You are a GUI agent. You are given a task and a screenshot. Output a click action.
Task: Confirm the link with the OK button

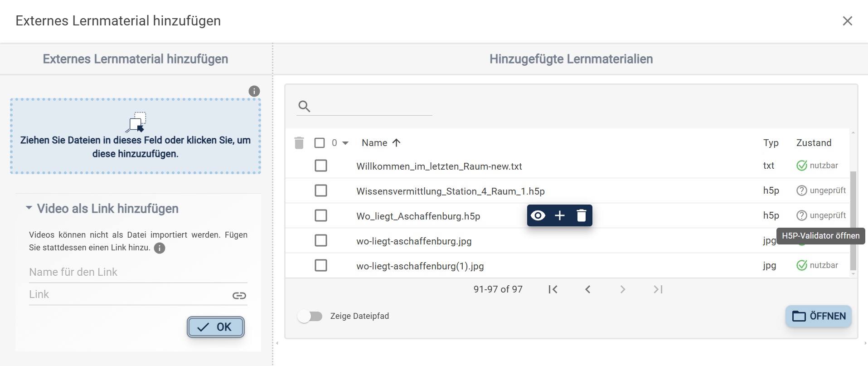pos(216,327)
